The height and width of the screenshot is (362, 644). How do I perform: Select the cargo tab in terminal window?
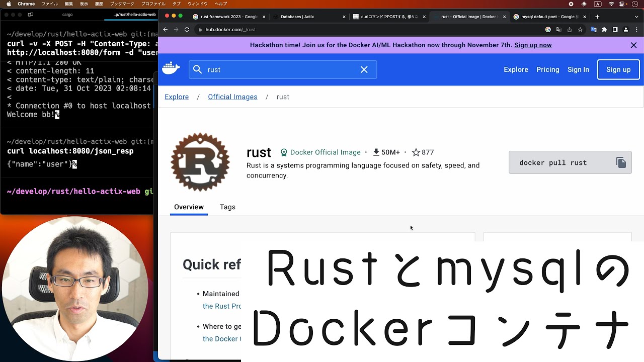point(67,15)
